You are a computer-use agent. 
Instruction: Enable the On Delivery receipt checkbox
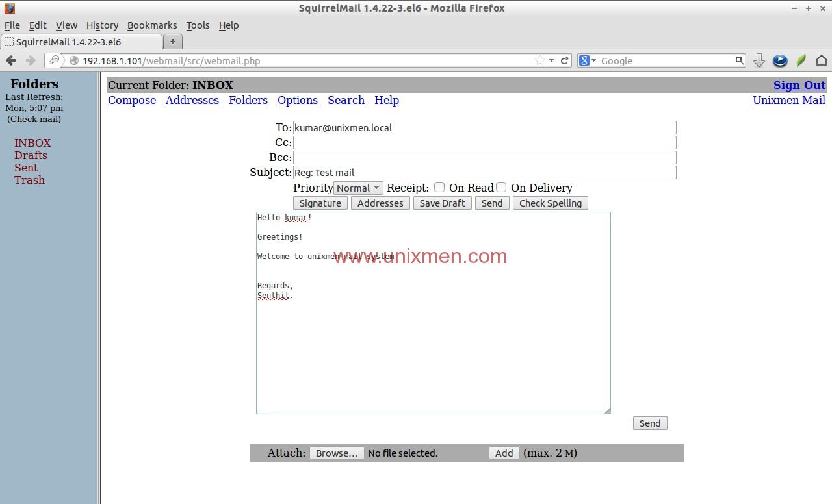(x=501, y=187)
